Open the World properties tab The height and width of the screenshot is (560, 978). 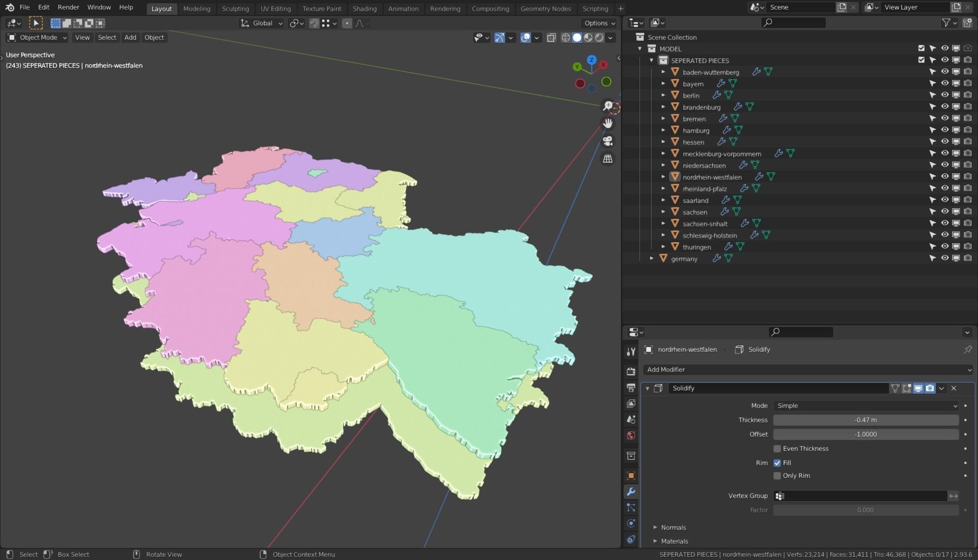point(630,435)
